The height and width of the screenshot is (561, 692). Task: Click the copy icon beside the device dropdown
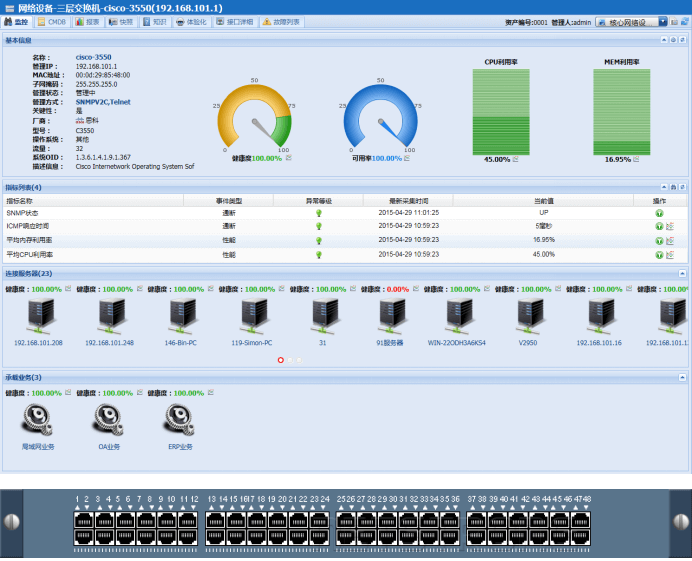coord(674,22)
